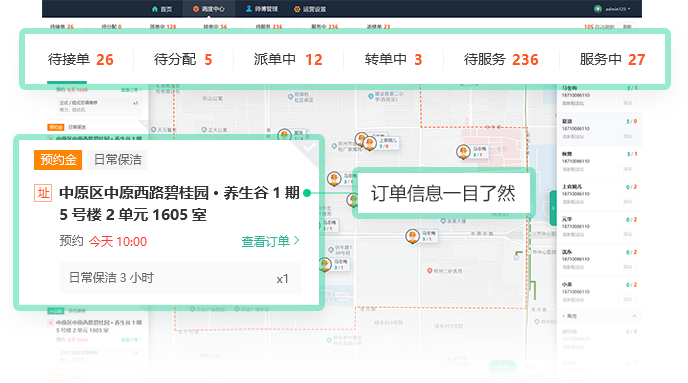
Task: Click the red 郑州二砂医院 map pin
Action: (430, 271)
